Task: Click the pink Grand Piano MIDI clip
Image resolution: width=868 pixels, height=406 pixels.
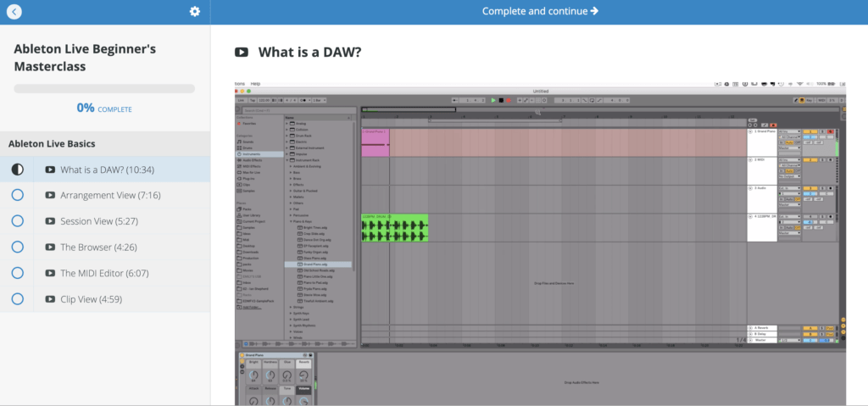Action: click(376, 142)
